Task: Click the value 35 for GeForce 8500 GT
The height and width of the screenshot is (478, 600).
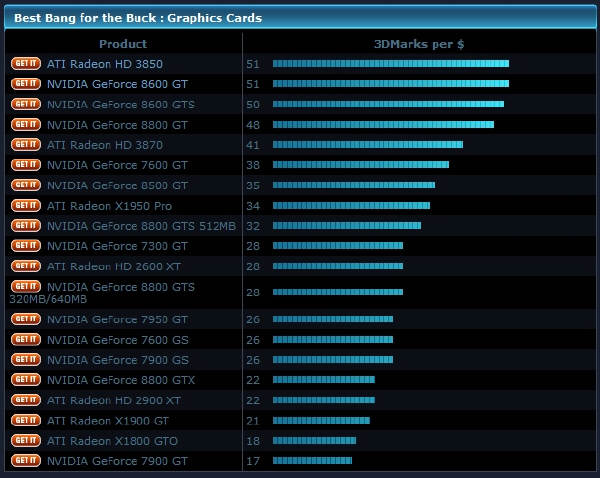Action: 253,186
